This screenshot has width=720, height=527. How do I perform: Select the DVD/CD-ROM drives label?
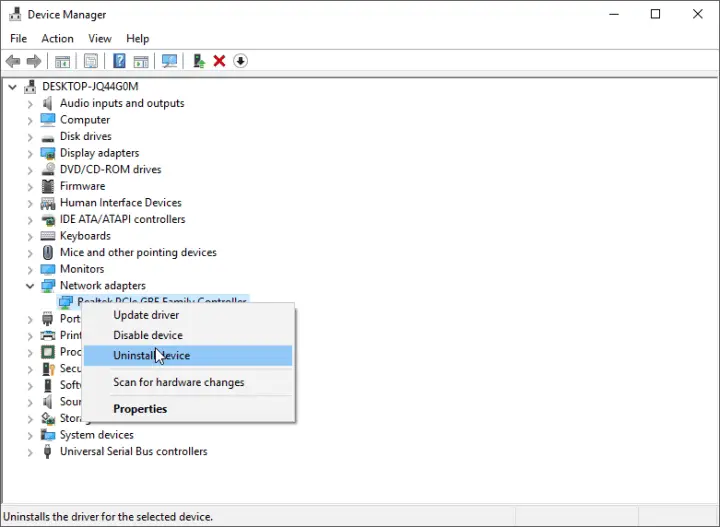[x=111, y=169]
